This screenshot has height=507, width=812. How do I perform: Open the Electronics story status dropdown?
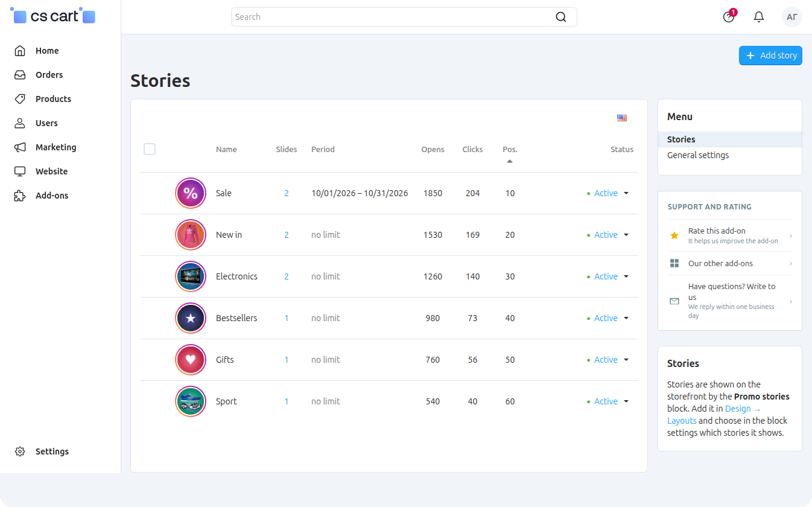click(608, 276)
